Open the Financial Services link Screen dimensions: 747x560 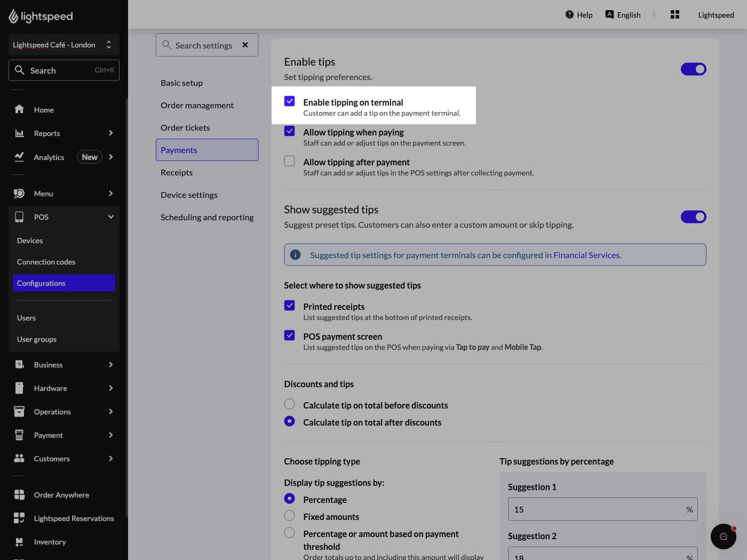point(586,255)
